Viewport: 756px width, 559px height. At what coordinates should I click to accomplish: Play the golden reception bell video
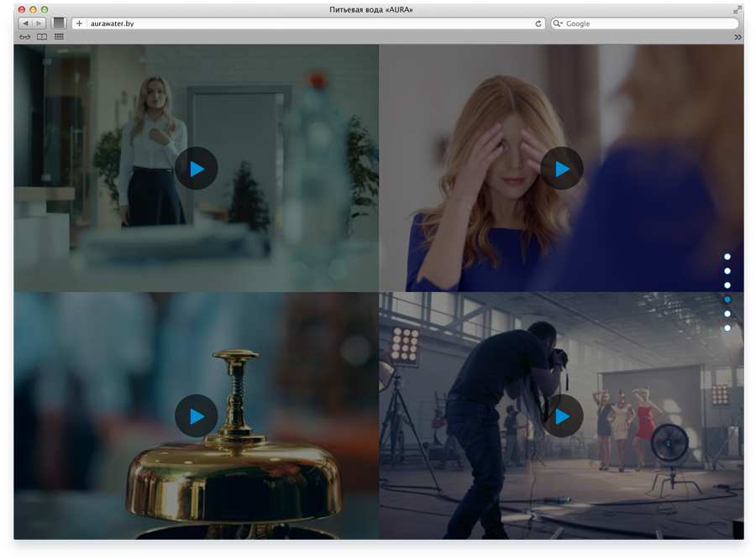click(x=197, y=415)
